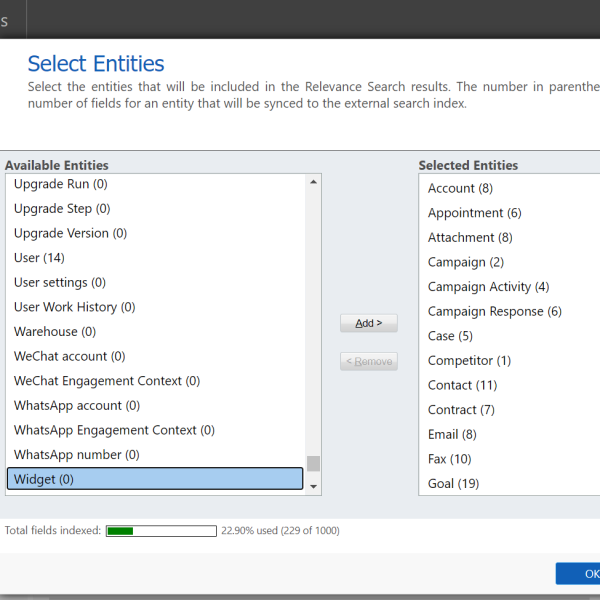Click the Total fields indexed progress bar

tap(161, 531)
